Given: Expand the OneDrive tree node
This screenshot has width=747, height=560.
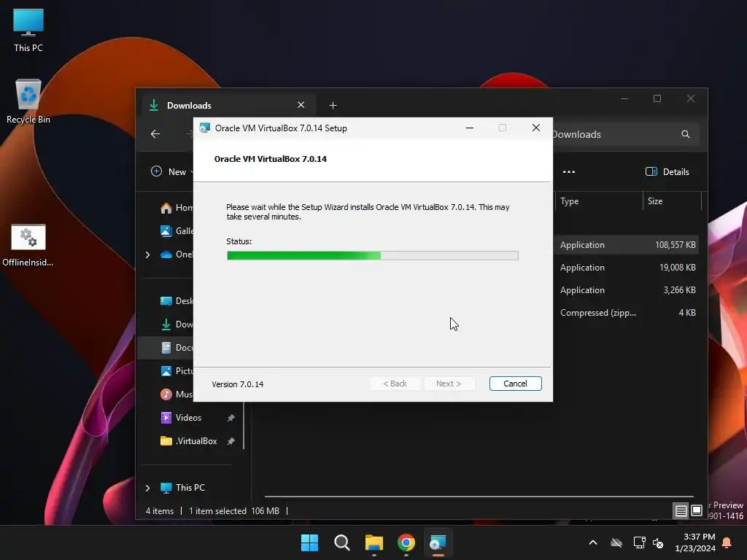Looking at the screenshot, I should pyautogui.click(x=147, y=254).
